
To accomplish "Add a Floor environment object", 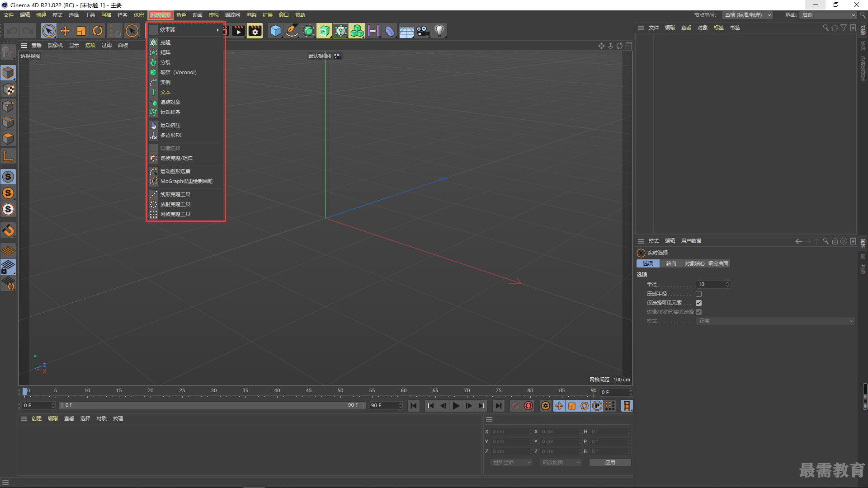I will pyautogui.click(x=406, y=31).
